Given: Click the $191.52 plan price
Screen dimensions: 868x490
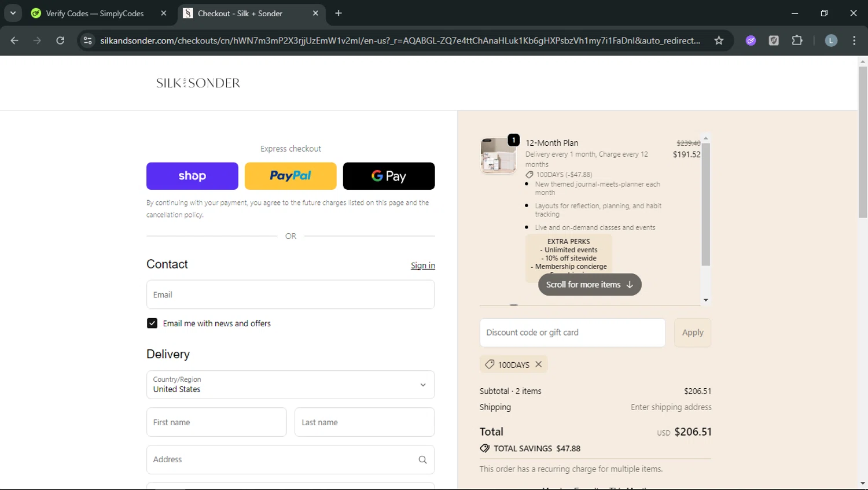Looking at the screenshot, I should 686,154.
